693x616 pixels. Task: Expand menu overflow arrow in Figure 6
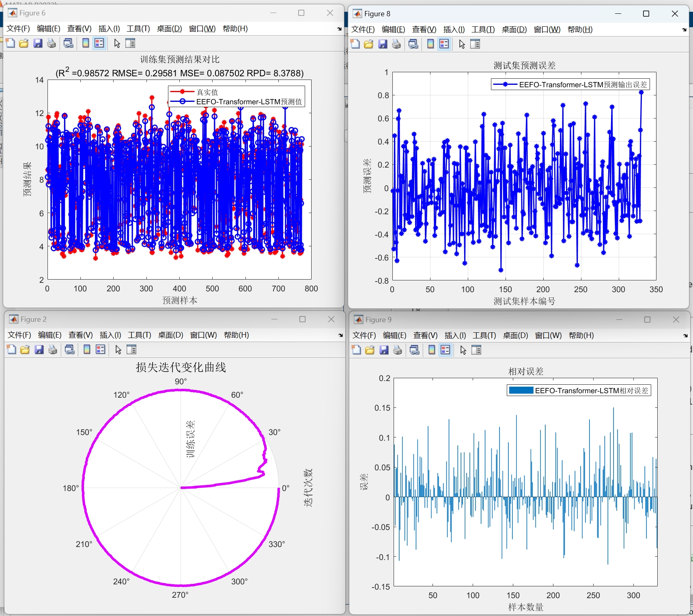click(339, 29)
